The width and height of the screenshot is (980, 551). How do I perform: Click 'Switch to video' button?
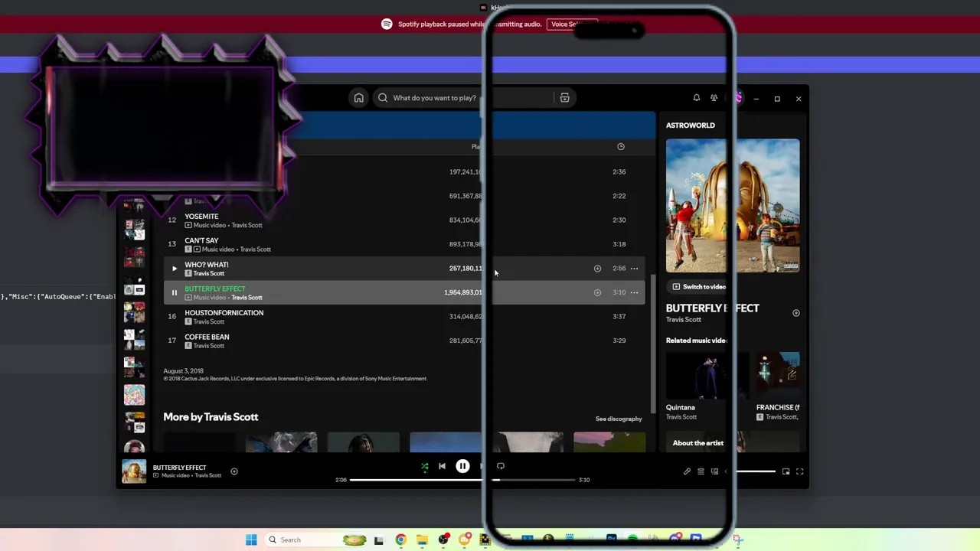coord(699,287)
